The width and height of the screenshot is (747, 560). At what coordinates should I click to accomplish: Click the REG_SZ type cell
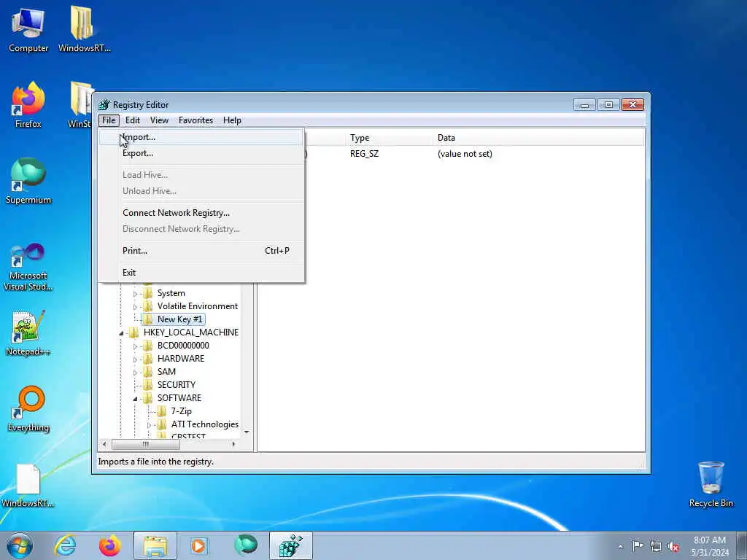pos(364,154)
